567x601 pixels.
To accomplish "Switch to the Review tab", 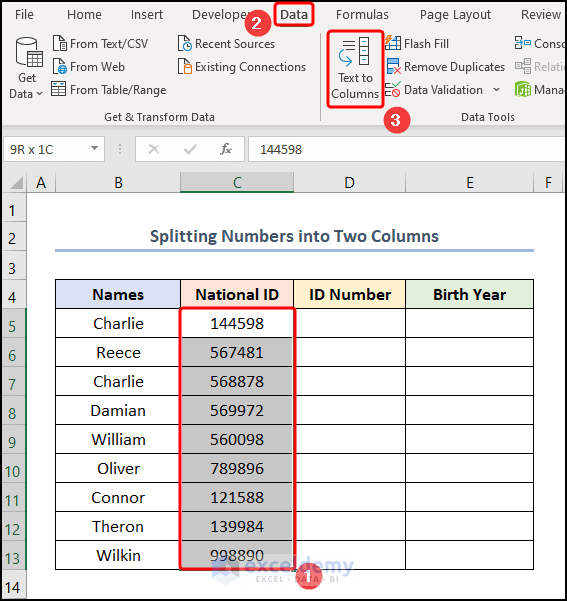I will click(x=541, y=15).
